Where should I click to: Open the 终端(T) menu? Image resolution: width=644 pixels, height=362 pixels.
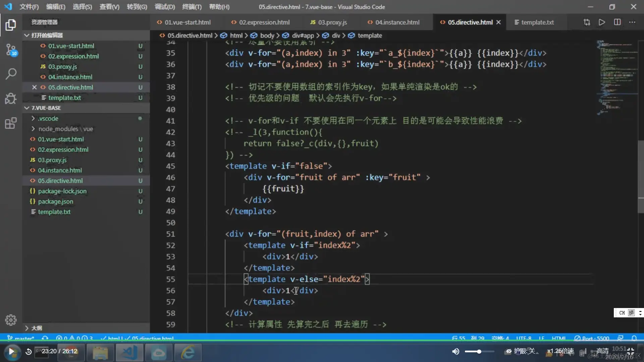[x=192, y=7]
